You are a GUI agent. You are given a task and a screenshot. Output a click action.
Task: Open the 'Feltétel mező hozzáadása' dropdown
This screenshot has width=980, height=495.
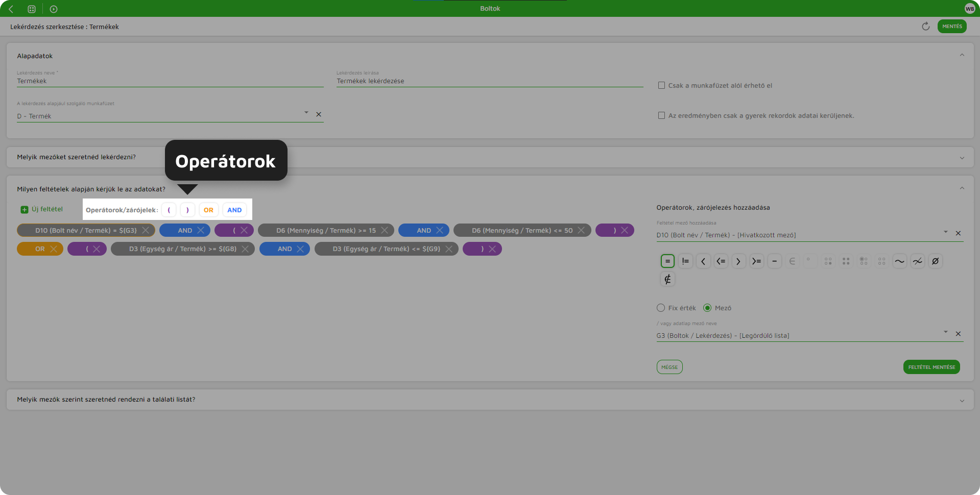(946, 232)
